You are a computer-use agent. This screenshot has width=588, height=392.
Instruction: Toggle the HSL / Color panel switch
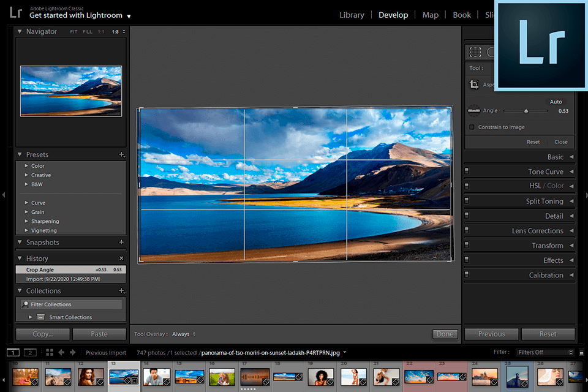tap(467, 186)
